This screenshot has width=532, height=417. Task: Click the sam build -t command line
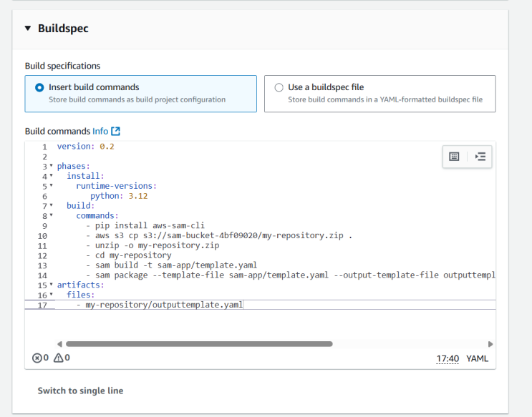172,265
